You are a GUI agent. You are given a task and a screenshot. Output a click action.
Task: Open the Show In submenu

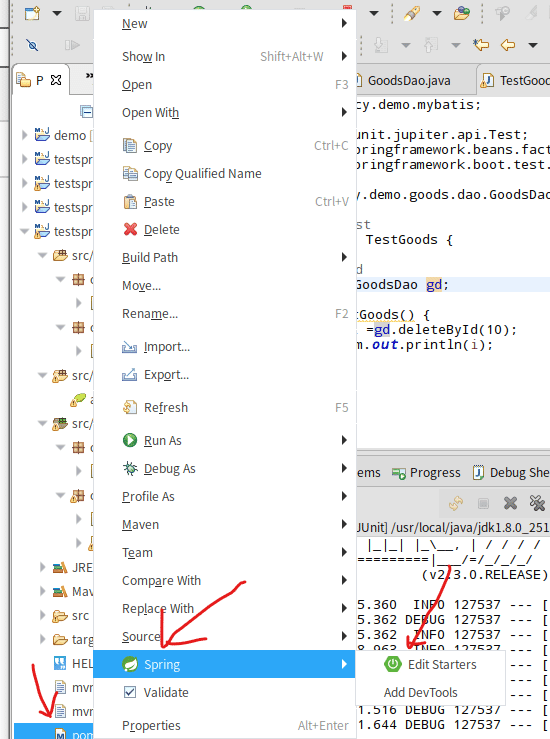pos(224,57)
